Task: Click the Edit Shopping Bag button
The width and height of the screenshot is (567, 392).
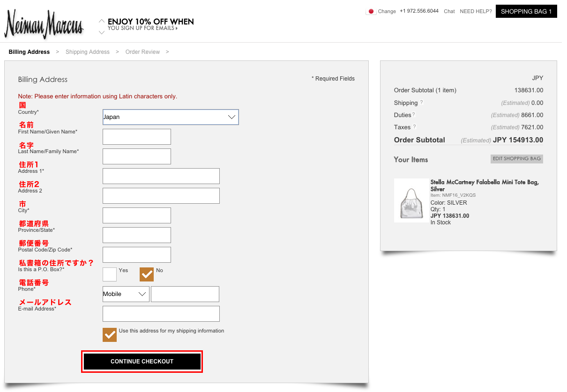Action: 517,159
